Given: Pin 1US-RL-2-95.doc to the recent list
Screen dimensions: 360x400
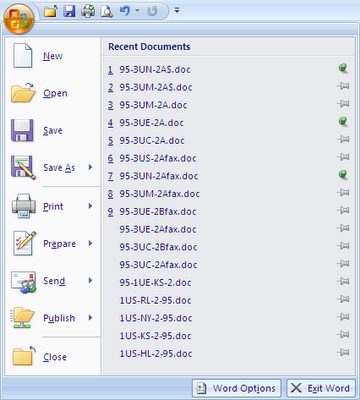Looking at the screenshot, I should (x=343, y=299).
